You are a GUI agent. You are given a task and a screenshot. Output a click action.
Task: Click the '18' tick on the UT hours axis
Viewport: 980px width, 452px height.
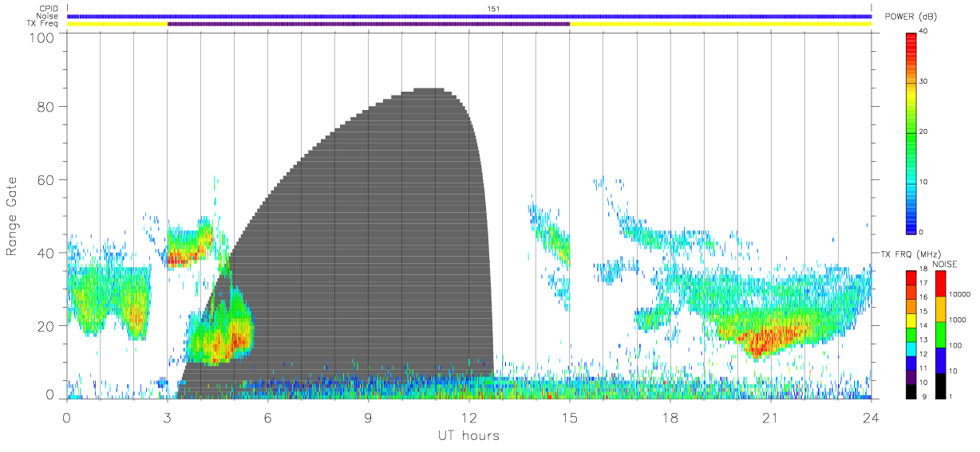pyautogui.click(x=670, y=417)
